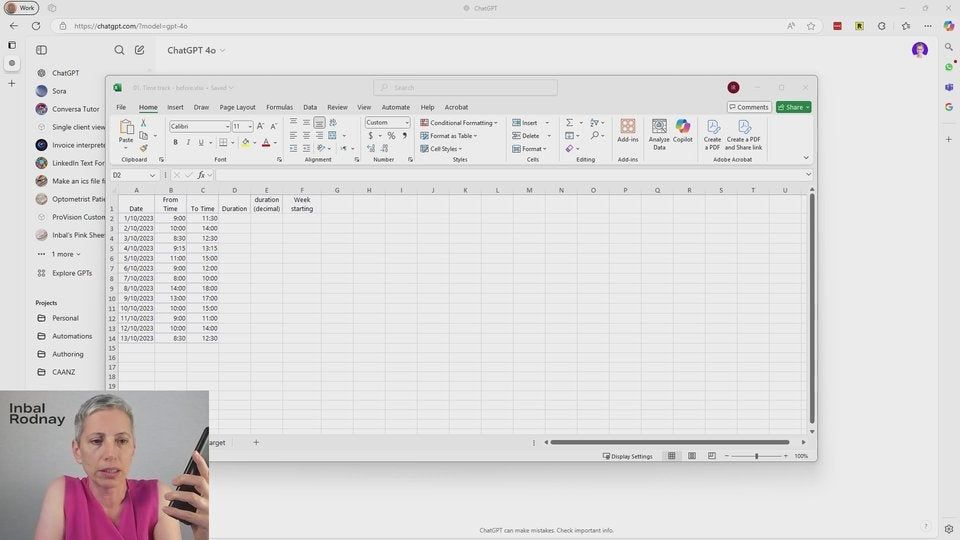Image resolution: width=960 pixels, height=540 pixels.
Task: Toggle Italic formatting in Excel
Action: 188,143
